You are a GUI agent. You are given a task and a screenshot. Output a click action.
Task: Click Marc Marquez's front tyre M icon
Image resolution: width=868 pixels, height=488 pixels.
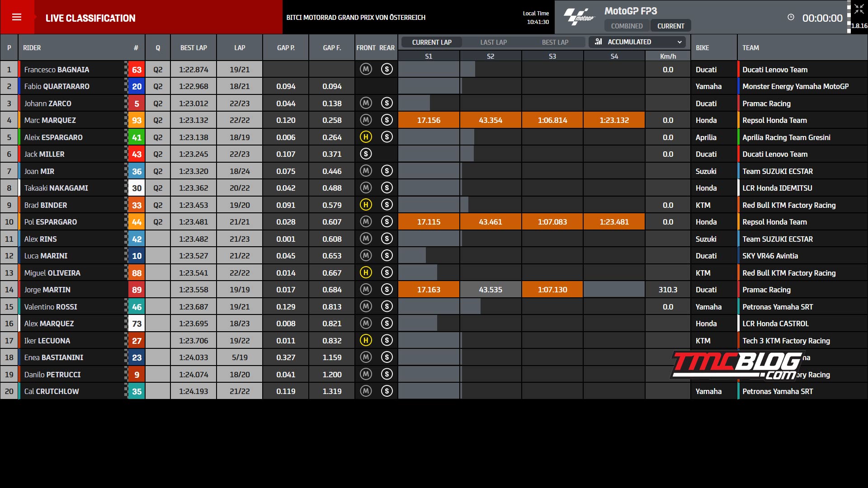click(x=366, y=120)
